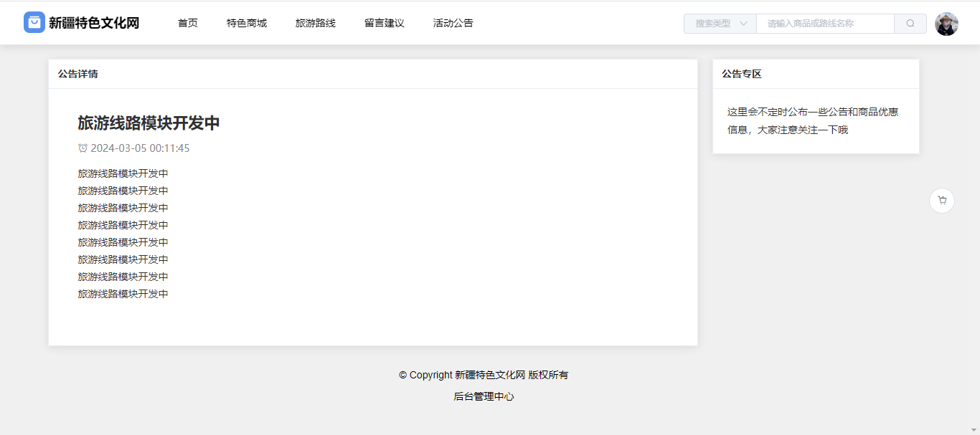Click the 后台管理中心 footer link
980x435 pixels.
click(484, 396)
